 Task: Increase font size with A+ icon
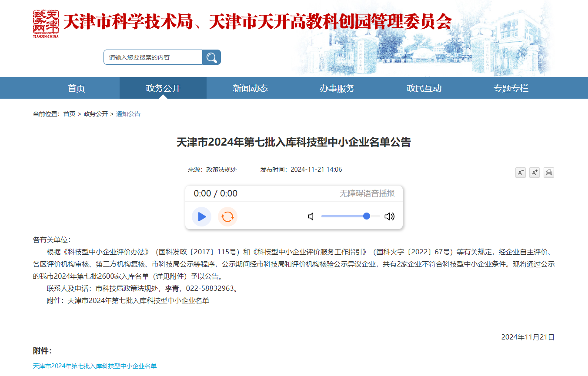[534, 173]
